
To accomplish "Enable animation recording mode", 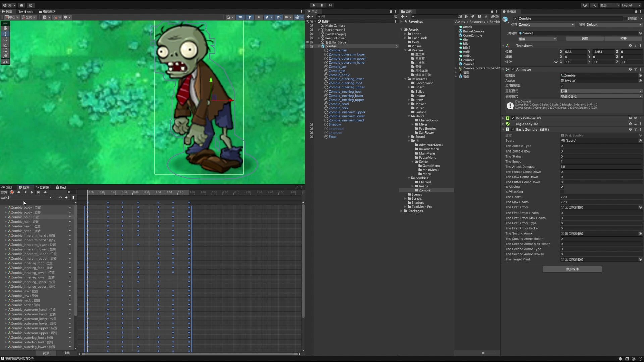I will click(12, 192).
